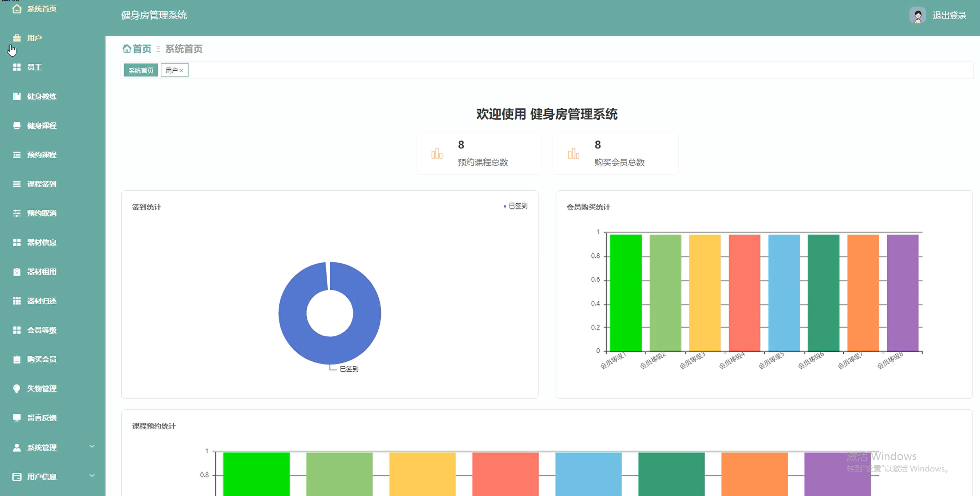The width and height of the screenshot is (980, 496).
Task: Click the 会员购买统计 chart title
Action: (588, 207)
